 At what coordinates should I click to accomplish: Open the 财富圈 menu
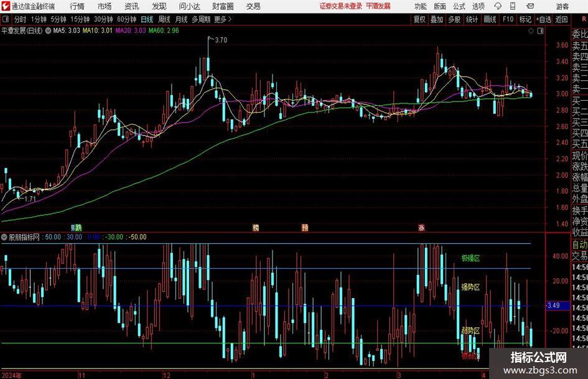click(223, 6)
